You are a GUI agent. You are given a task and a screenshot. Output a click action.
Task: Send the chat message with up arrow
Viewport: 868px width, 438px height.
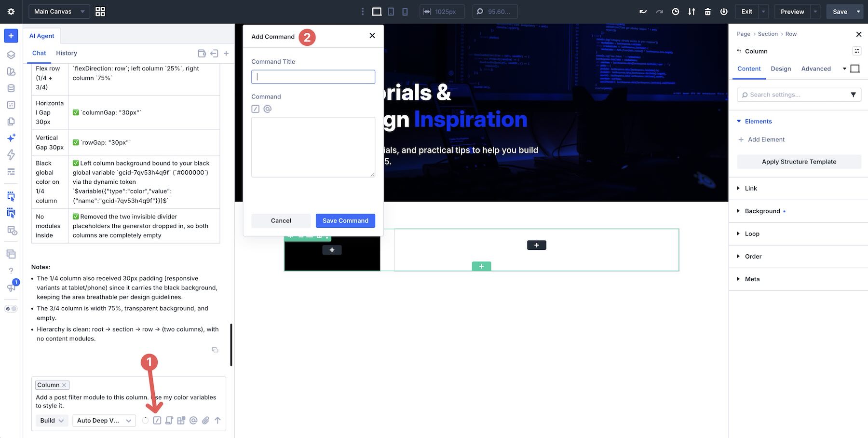218,421
